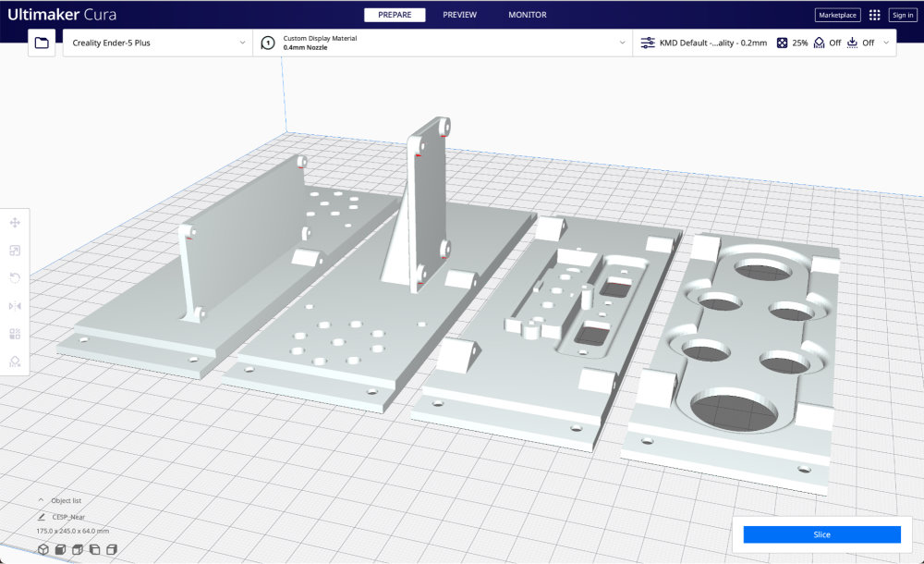Open the Per Model Settings tool
Screen dimensions: 924x564
click(x=15, y=334)
